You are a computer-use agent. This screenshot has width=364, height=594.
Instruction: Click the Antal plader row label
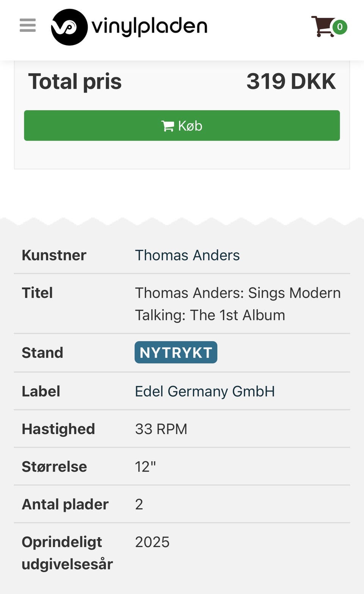(x=65, y=504)
